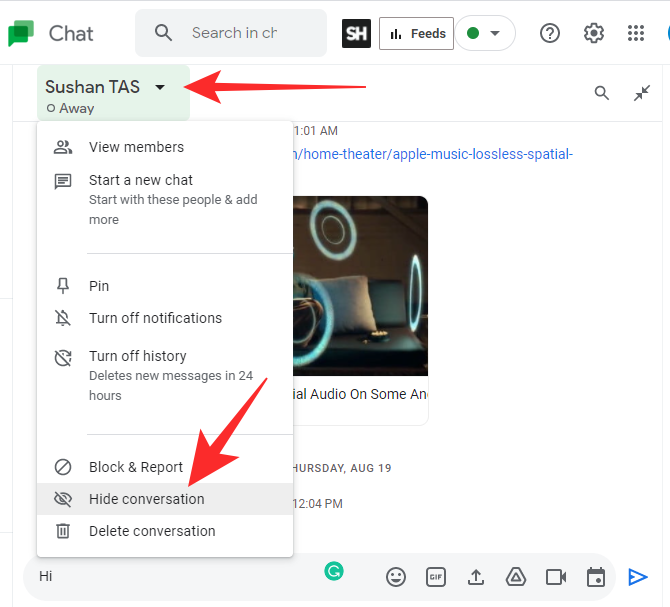Collapse the chat window
670x607 pixels.
pos(642,93)
